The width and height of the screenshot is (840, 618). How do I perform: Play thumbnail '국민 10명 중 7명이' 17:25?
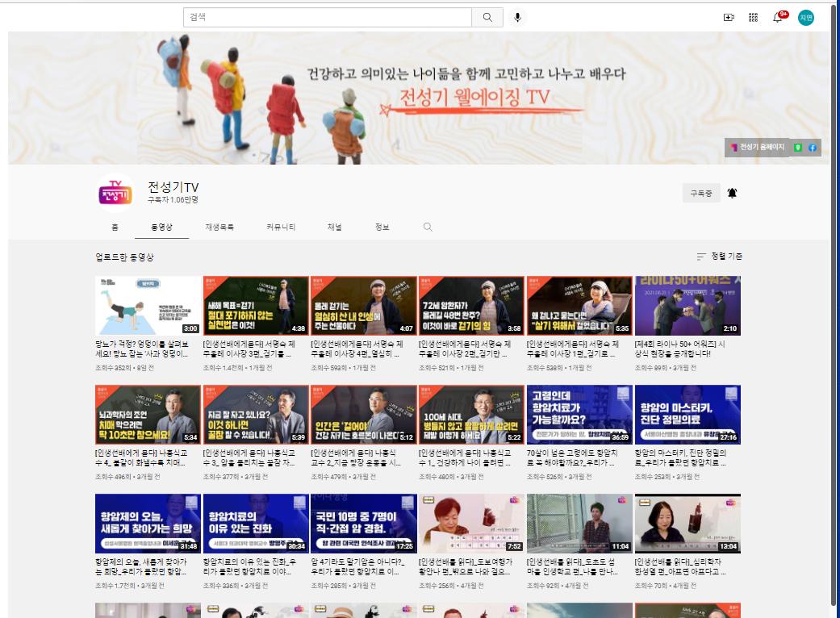coord(364,524)
